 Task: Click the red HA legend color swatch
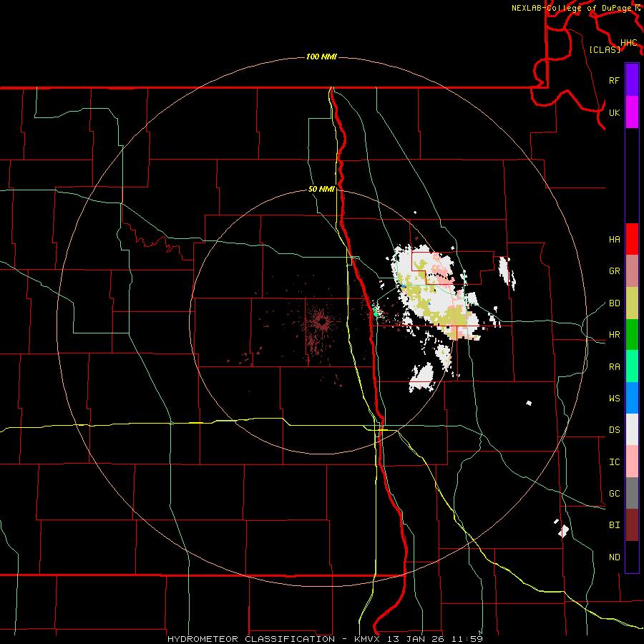pos(632,239)
